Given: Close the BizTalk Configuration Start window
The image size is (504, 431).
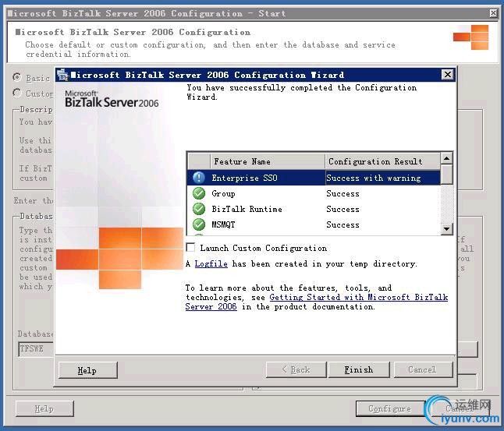Looking at the screenshot, I should tap(493, 13).
